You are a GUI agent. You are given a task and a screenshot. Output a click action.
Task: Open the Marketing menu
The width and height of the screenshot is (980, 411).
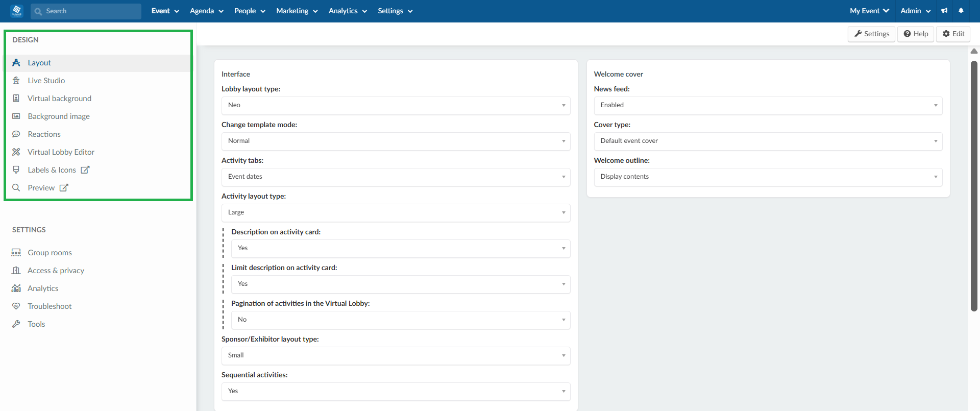(297, 11)
